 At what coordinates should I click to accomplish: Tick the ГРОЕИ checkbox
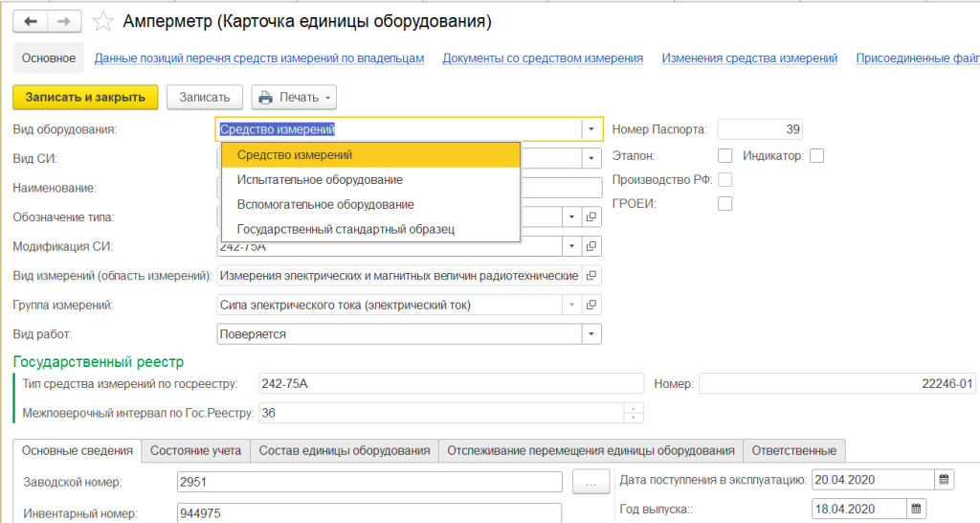coord(724,203)
